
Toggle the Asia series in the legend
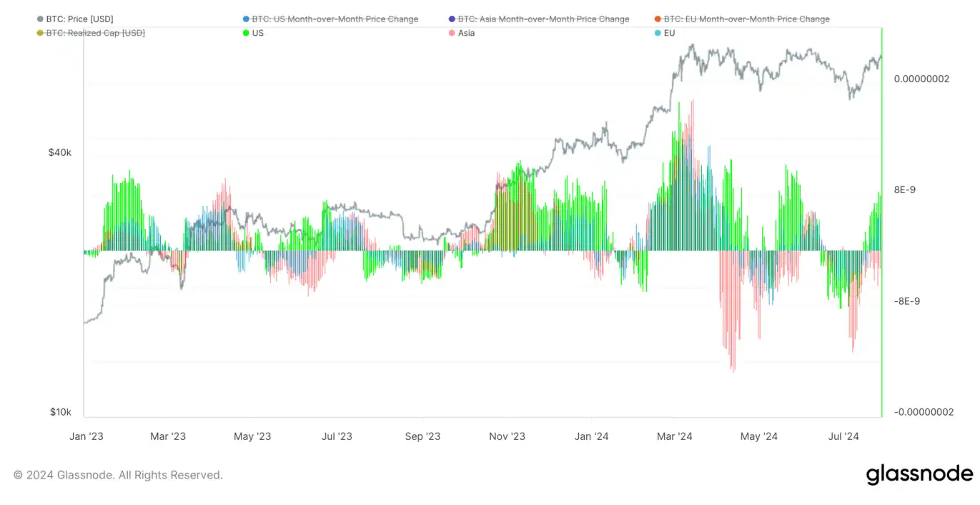click(466, 34)
